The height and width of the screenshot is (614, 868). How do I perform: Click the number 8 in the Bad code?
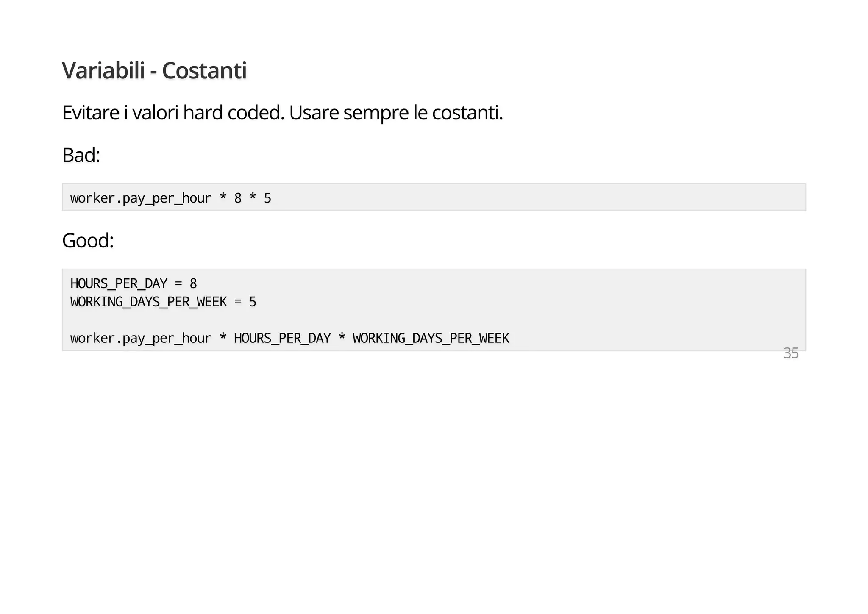tap(238, 198)
